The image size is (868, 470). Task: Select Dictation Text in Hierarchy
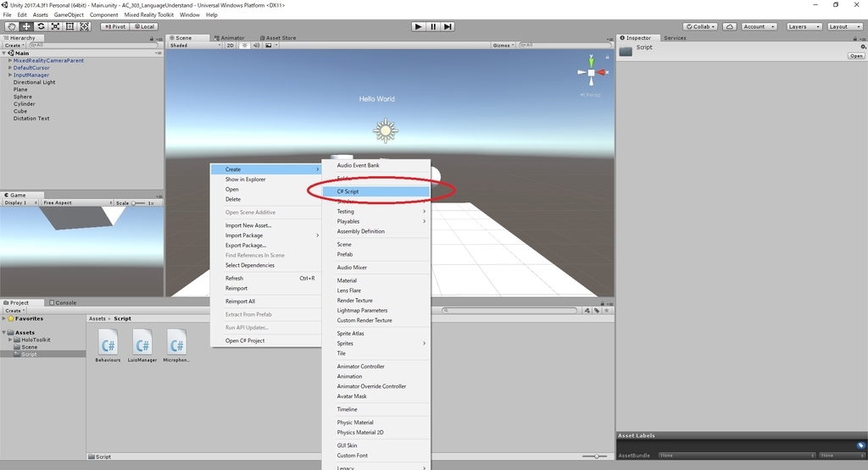tap(31, 119)
